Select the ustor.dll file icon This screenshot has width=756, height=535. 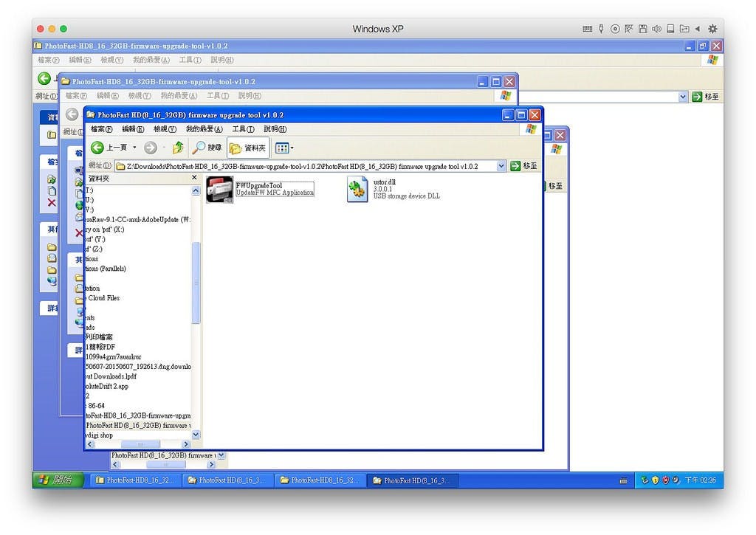tap(358, 190)
